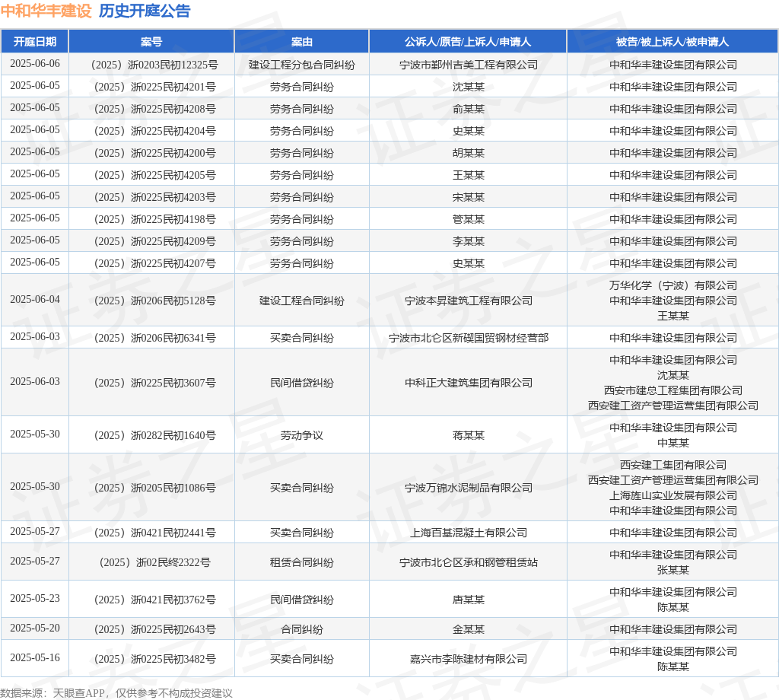Viewport: 779px width, 700px height.
Task: Click case number 浙0225民初4201号
Action: (x=154, y=87)
